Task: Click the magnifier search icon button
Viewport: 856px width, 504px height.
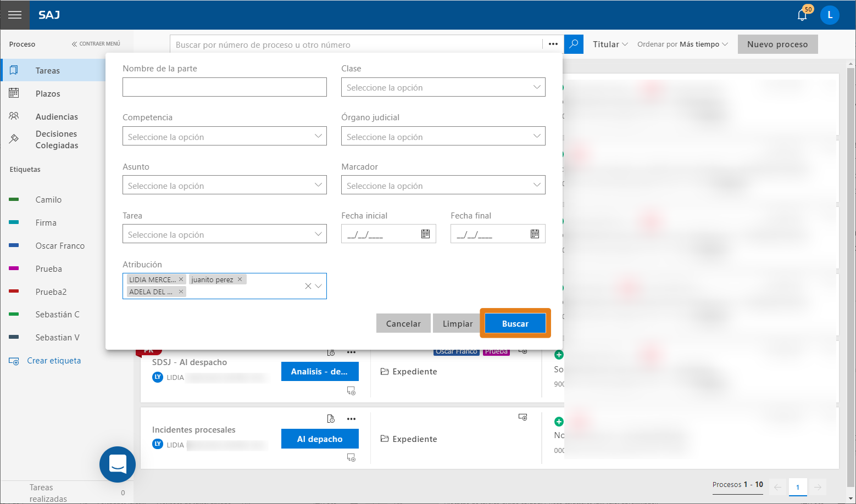Action: [x=574, y=44]
